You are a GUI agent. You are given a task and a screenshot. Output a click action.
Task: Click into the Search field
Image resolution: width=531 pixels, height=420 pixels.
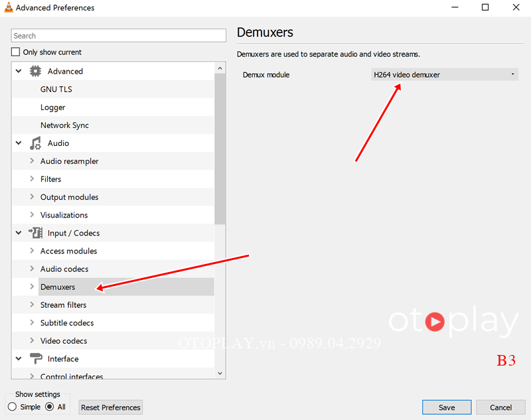(x=119, y=36)
